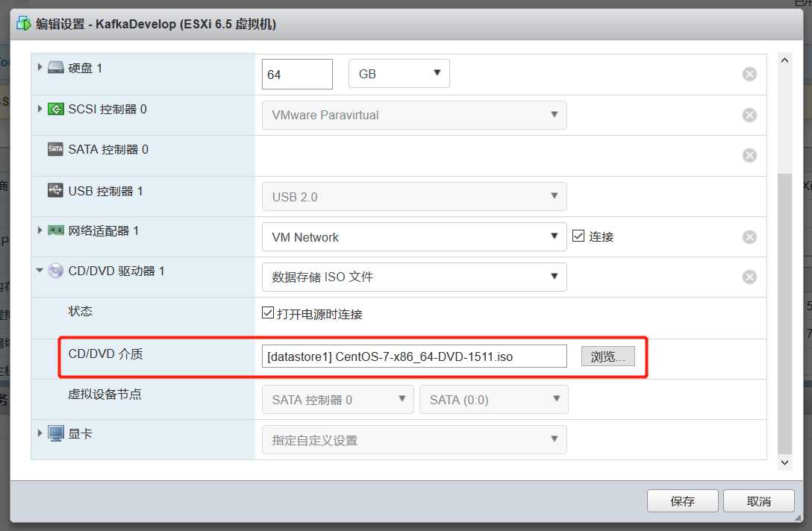Collapse the CD/DVD 驱动器 1 row
The height and width of the screenshot is (531, 812).
[x=40, y=270]
